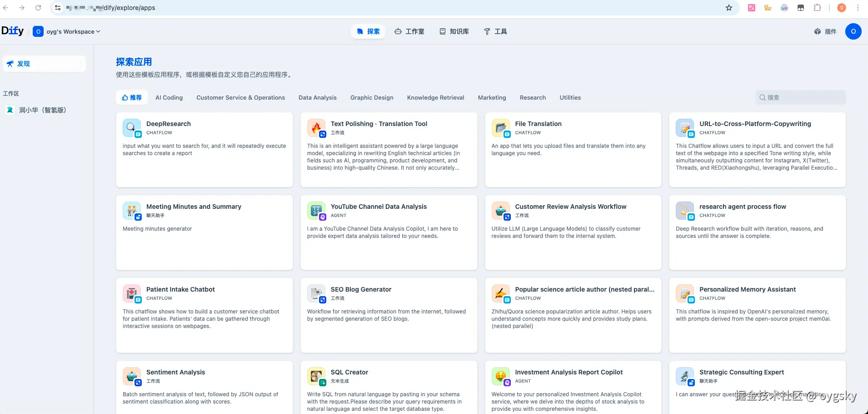Click the Meeting minutes generator description
Screen dimensions: 868x414
(157, 229)
